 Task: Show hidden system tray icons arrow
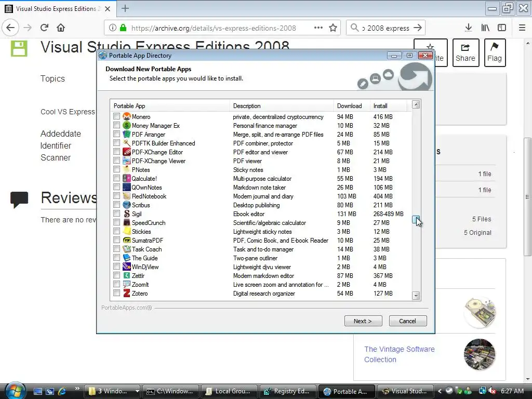click(440, 391)
